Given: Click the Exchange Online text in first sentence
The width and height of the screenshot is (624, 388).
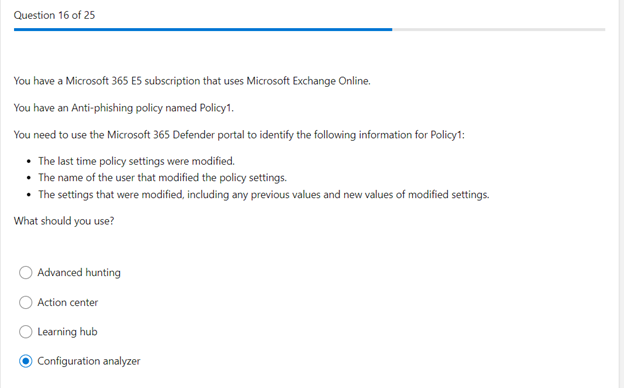Looking at the screenshot, I should click(x=332, y=81).
